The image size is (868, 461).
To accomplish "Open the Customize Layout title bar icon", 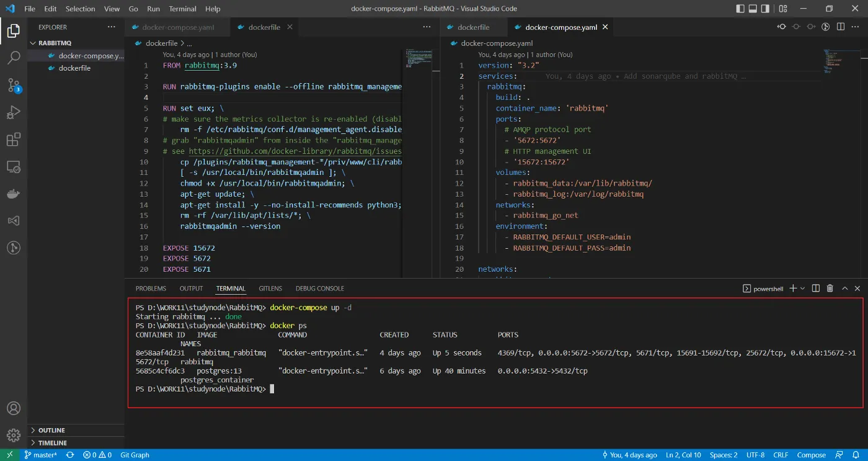I will pos(783,9).
